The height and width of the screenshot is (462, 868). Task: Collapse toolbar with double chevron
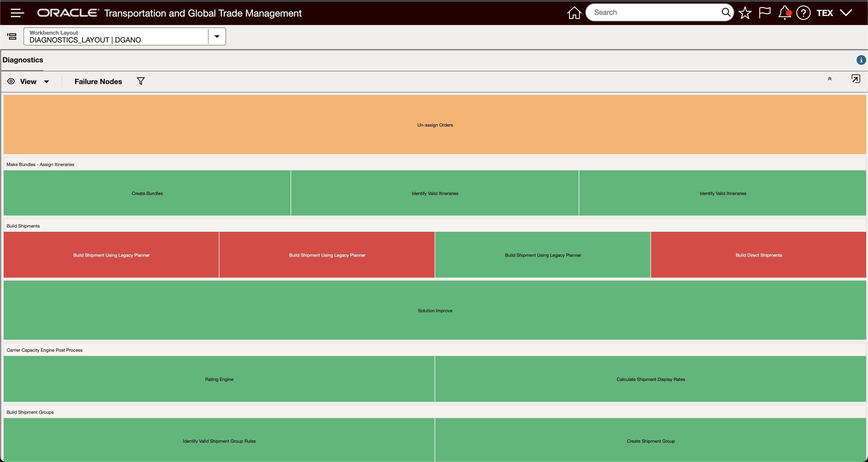point(830,79)
